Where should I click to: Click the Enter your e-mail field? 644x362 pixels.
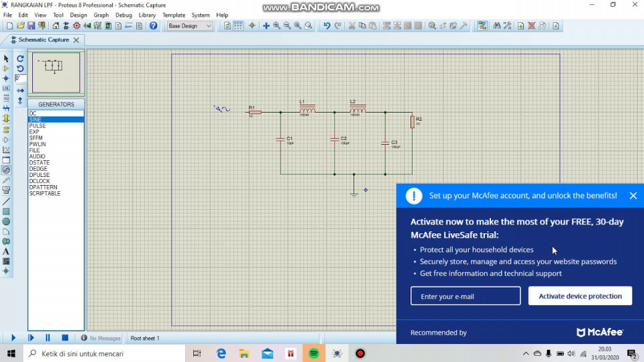tap(466, 296)
